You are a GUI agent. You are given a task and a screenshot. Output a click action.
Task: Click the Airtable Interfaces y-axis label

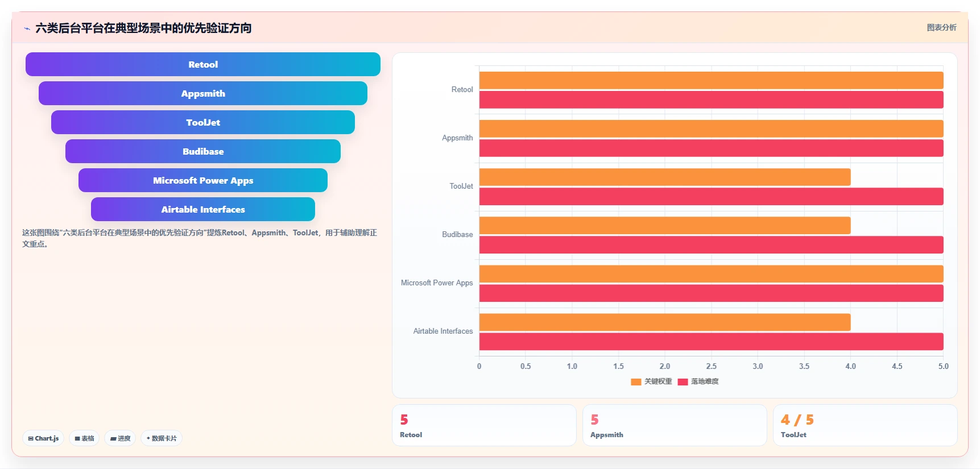click(443, 331)
